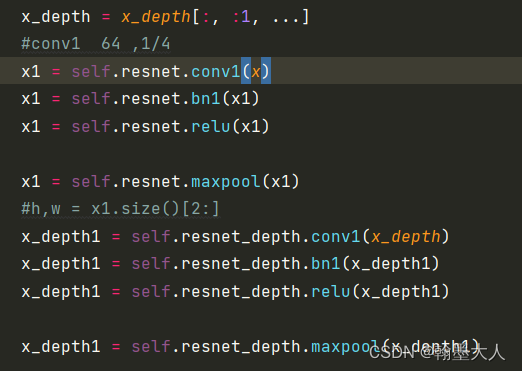Click the number 1 in slice :1
The height and width of the screenshot is (371, 522).
pyautogui.click(x=246, y=17)
